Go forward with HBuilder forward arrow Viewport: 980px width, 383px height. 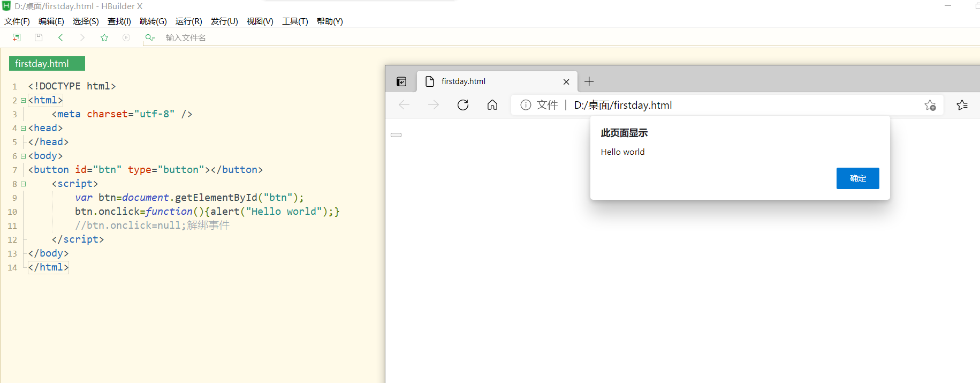pyautogui.click(x=82, y=37)
